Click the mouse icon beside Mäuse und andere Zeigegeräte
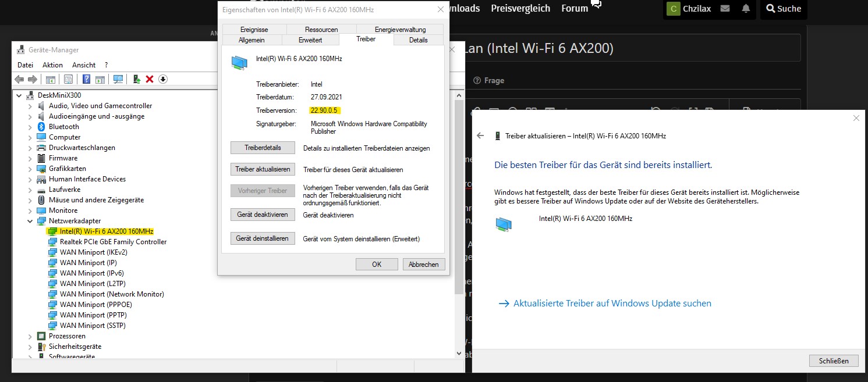Screen dimensions: 868x382 click(x=41, y=200)
